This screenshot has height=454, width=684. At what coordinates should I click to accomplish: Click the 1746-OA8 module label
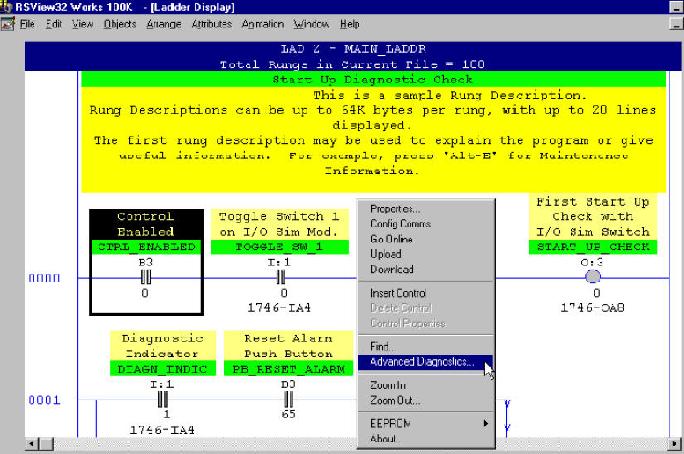(592, 308)
